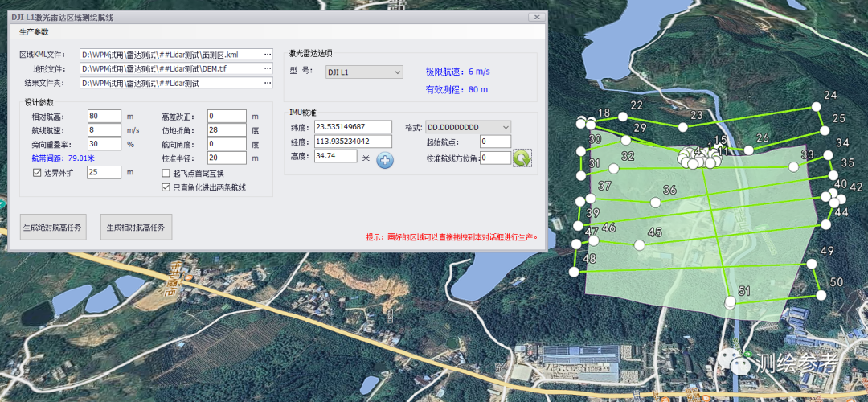The width and height of the screenshot is (868, 402).
Task: Click the 起始航点 input field
Action: pos(495,142)
